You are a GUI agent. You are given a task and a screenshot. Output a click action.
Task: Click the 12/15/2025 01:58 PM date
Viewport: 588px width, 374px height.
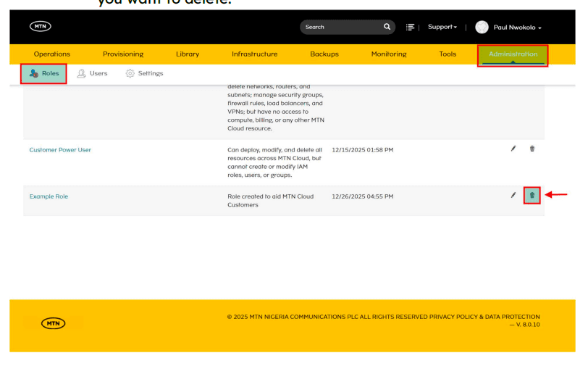click(x=362, y=150)
